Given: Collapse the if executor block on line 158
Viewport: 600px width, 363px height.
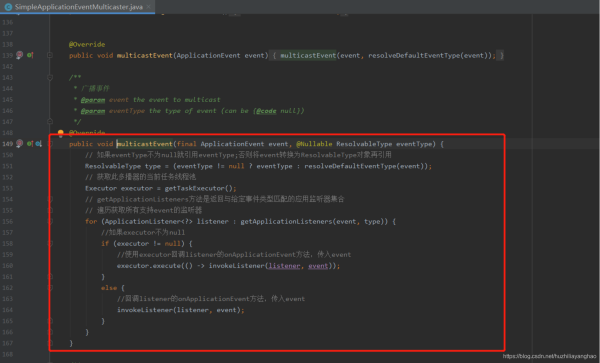Looking at the screenshot, I should click(50, 244).
